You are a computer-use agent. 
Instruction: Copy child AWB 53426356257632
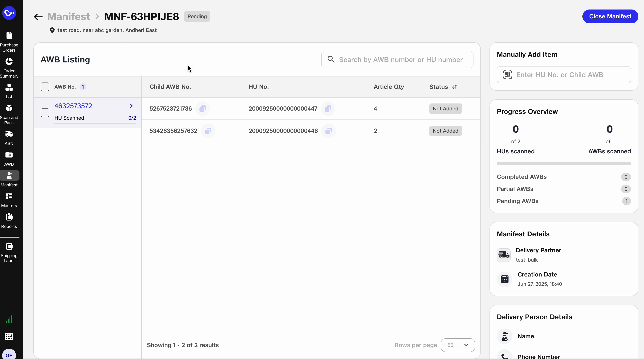[208, 131]
